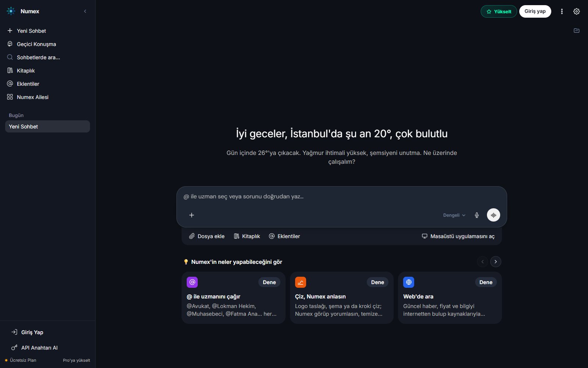Click the Ücretsiz Plan status label
Image resolution: width=588 pixels, height=368 pixels.
[23, 360]
